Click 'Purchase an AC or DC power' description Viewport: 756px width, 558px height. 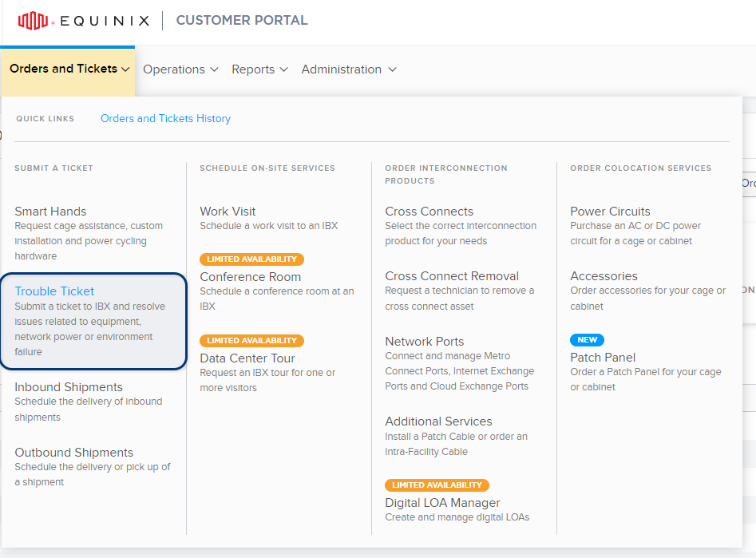point(635,233)
